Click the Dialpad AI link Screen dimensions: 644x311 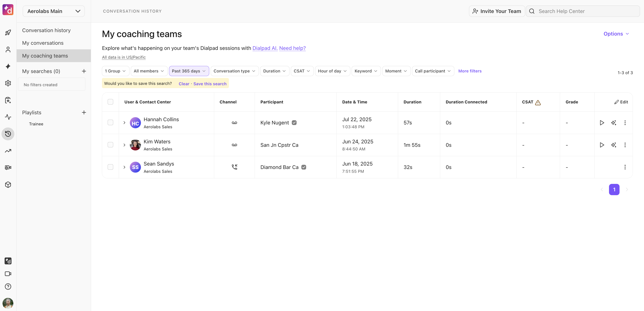265,48
